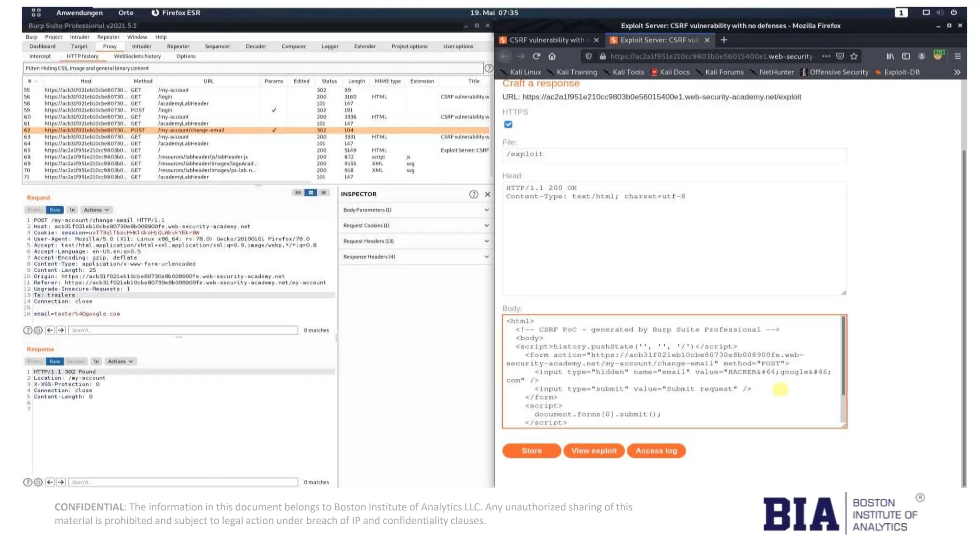Toggle Raw view in Request panel
980x551 pixels.
point(55,210)
